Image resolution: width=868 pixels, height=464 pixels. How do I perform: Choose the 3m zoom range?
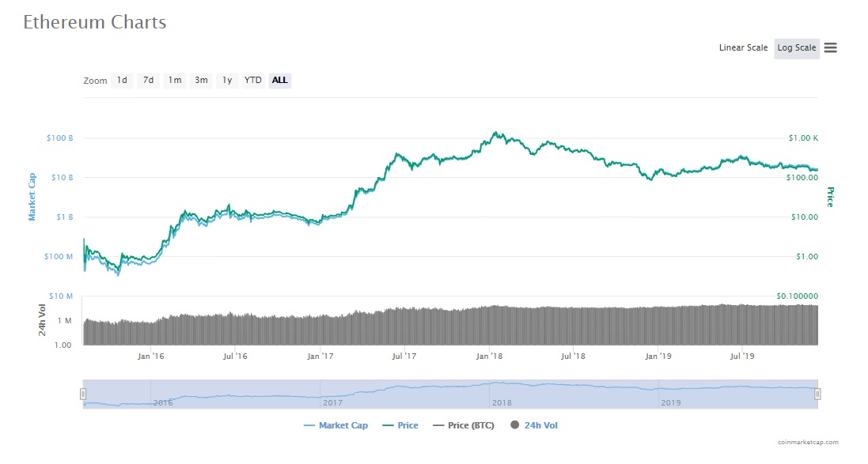[x=201, y=80]
